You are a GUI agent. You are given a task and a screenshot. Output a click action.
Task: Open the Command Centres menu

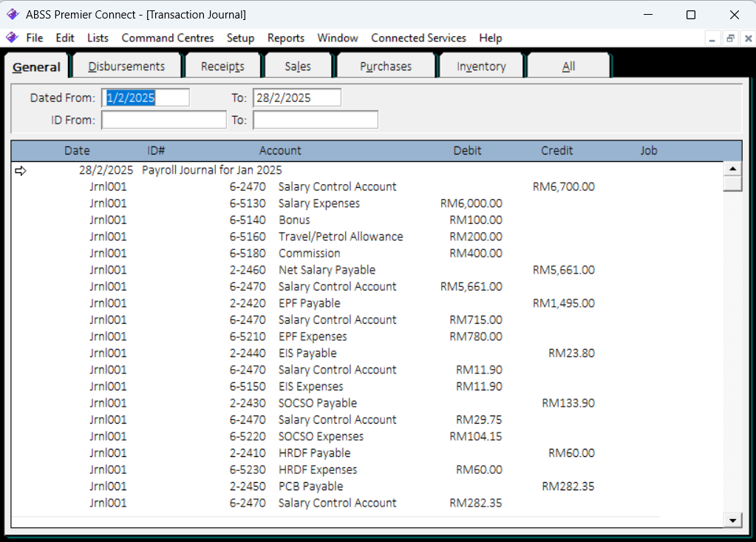(x=168, y=38)
